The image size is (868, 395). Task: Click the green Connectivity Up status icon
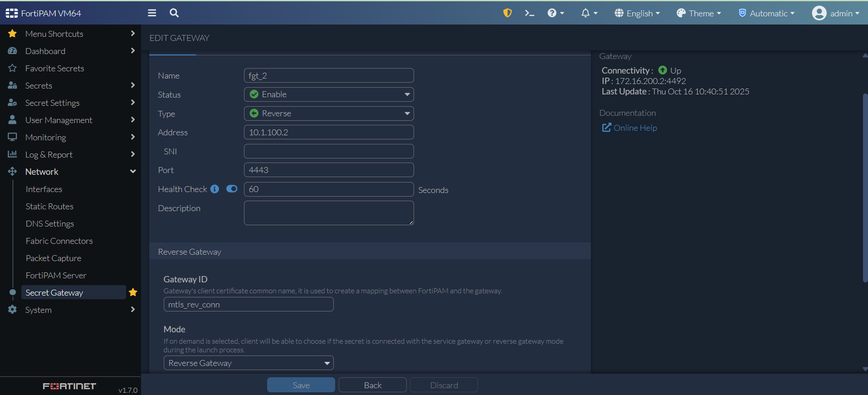[x=663, y=70]
